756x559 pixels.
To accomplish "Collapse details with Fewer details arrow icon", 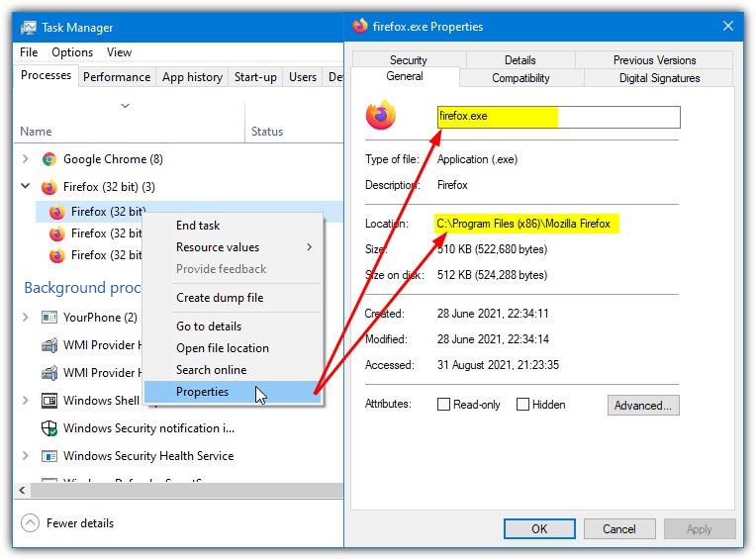I will coord(31,522).
